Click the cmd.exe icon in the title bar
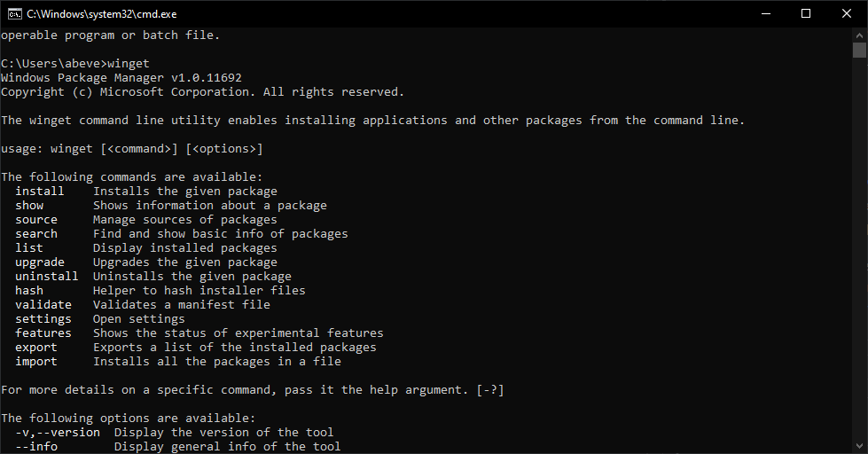The width and height of the screenshot is (868, 454). [x=14, y=13]
